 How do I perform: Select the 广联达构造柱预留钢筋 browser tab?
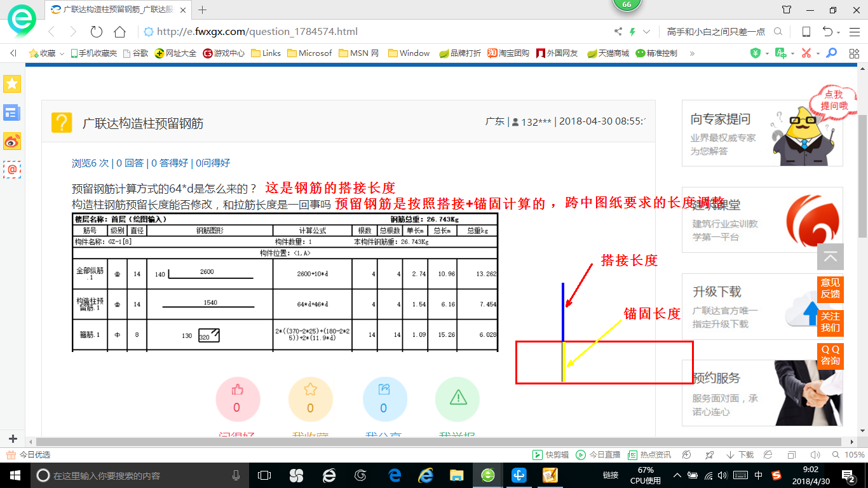[x=119, y=10]
